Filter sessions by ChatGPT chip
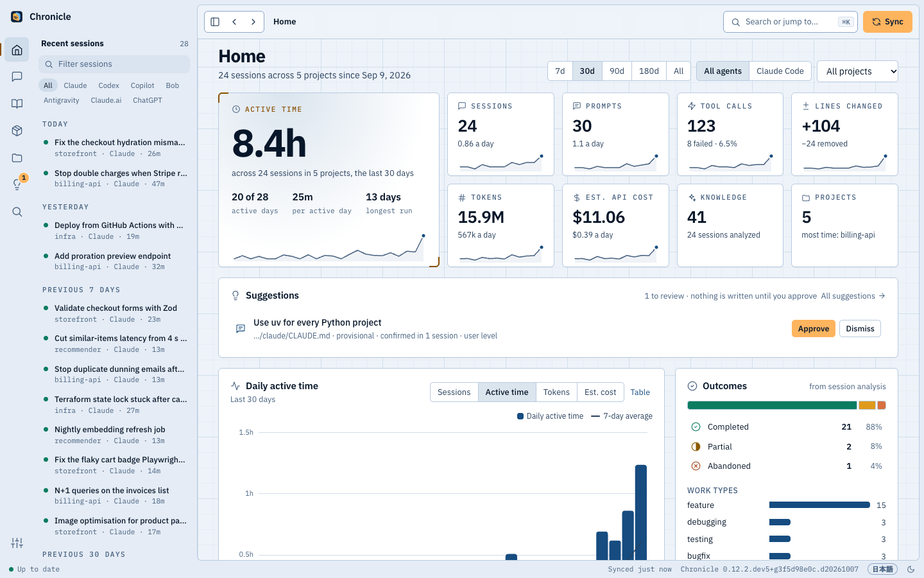 tap(148, 100)
